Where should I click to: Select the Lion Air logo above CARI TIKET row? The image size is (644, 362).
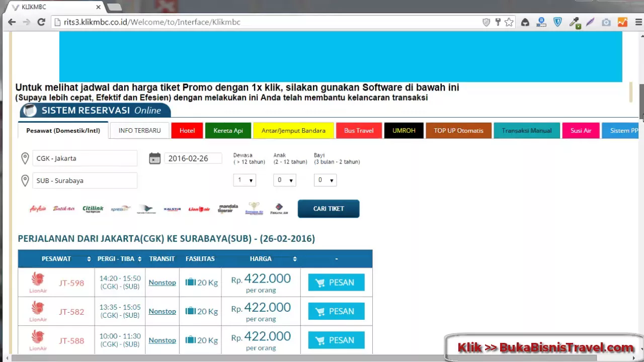[199, 209]
